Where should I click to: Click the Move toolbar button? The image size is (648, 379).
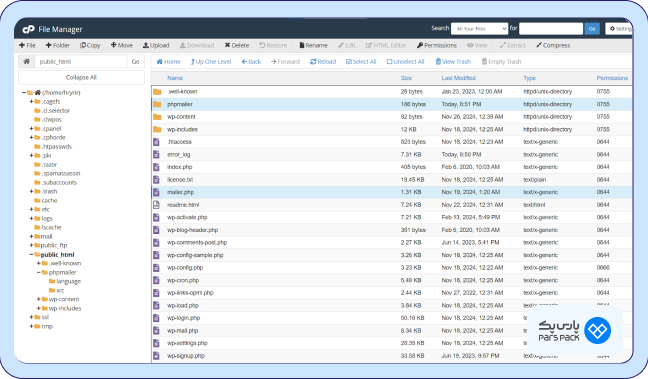click(x=122, y=45)
